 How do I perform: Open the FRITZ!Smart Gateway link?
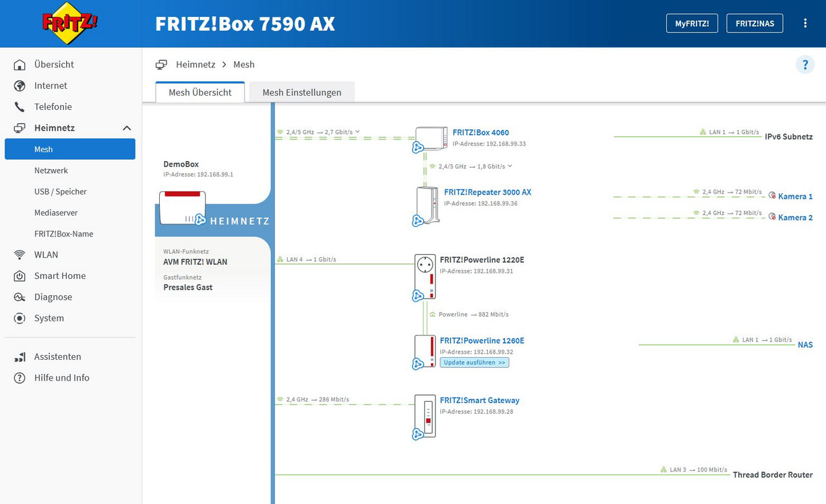click(x=479, y=400)
